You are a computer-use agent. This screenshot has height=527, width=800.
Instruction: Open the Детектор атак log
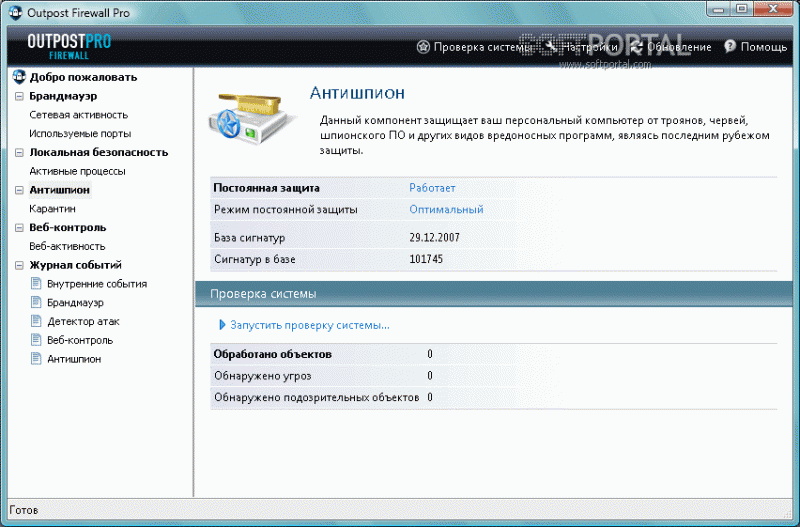pyautogui.click(x=83, y=321)
